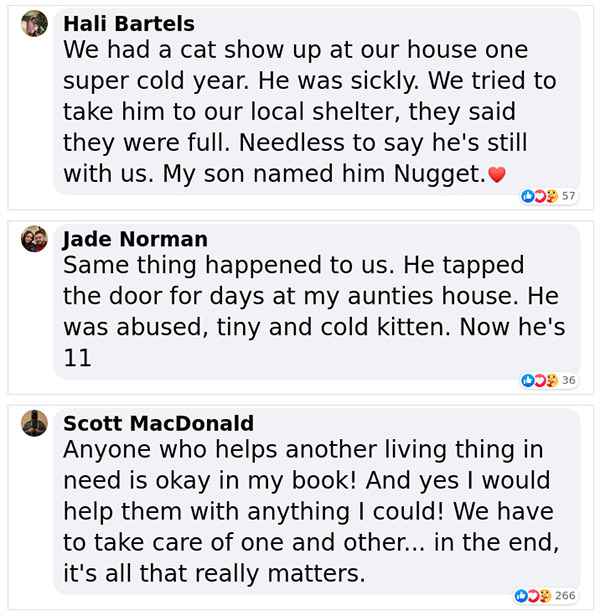
Task: Click love reaction icon on Scott's comment
Action: coord(533,596)
